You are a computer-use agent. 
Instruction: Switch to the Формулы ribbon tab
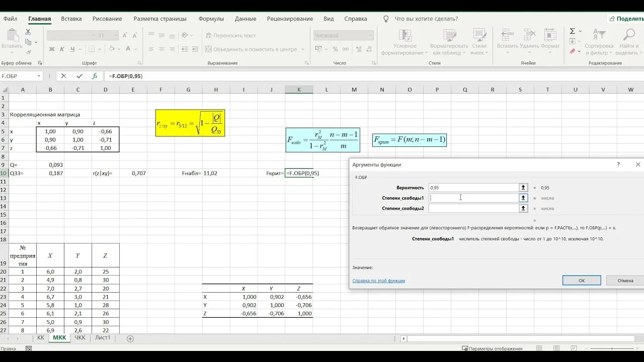pyautogui.click(x=211, y=19)
